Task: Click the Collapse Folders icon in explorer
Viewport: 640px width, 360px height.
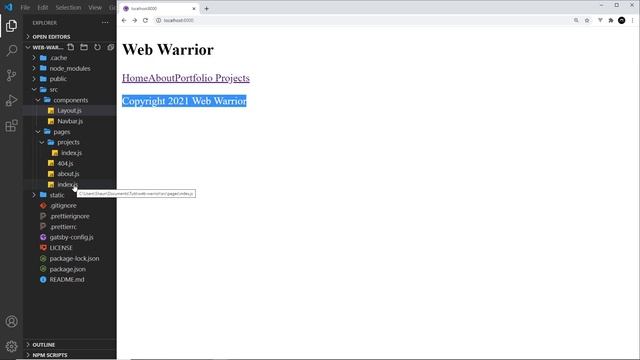Action: click(x=110, y=47)
